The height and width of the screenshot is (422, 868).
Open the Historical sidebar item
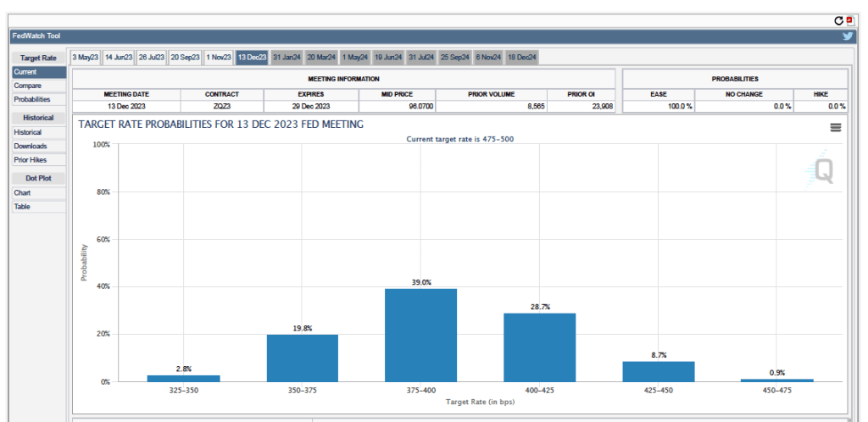(x=27, y=132)
